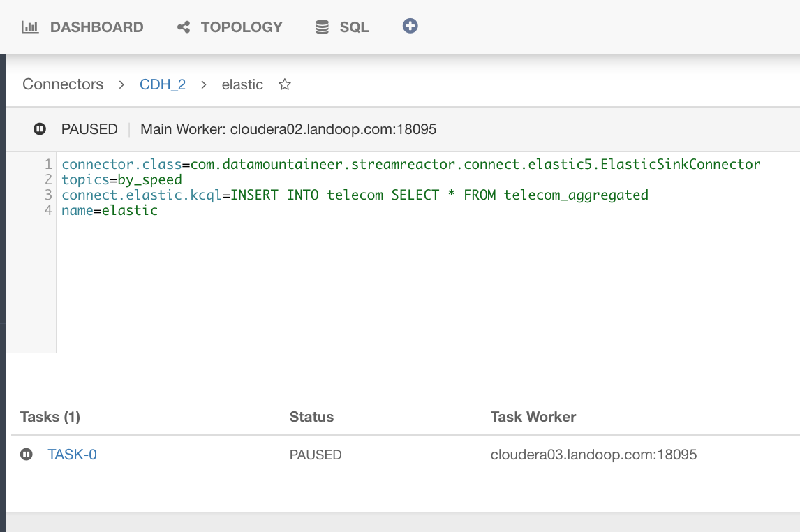This screenshot has height=532, width=800.
Task: Click the connect.elastic.kcql config line
Action: 355,195
